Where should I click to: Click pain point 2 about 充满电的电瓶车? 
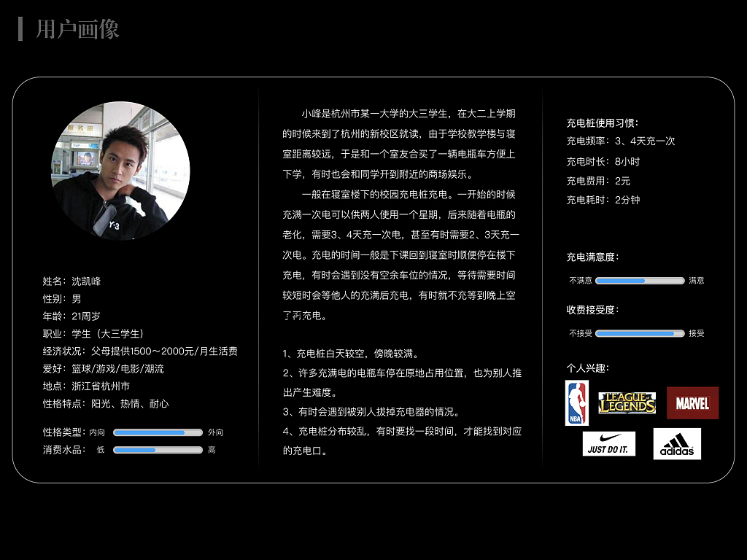click(x=402, y=383)
